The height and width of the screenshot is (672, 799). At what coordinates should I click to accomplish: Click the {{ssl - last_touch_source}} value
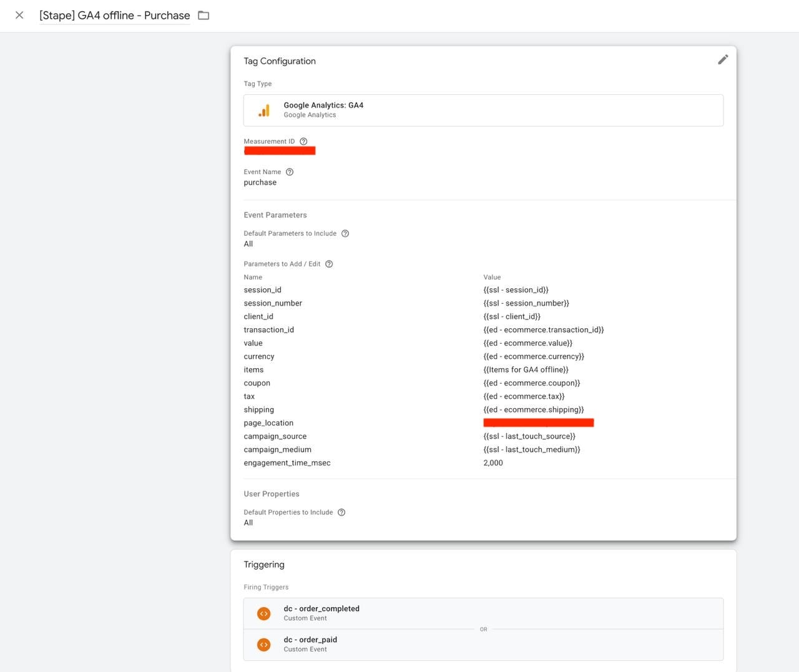(529, 437)
